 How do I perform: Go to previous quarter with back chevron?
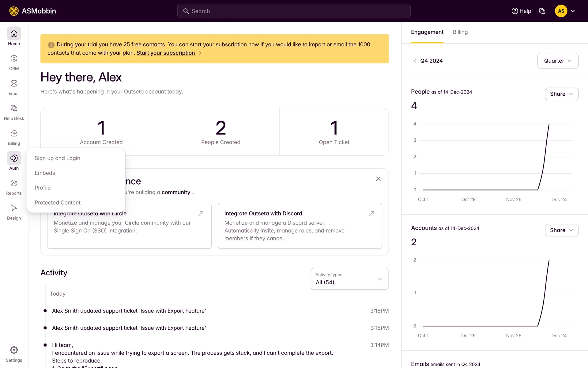click(415, 61)
